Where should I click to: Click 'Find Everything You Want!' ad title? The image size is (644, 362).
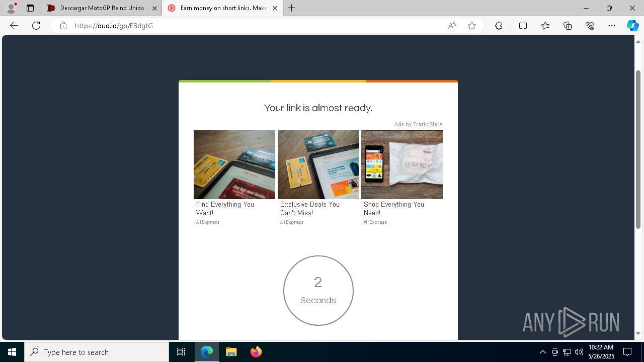click(x=225, y=209)
